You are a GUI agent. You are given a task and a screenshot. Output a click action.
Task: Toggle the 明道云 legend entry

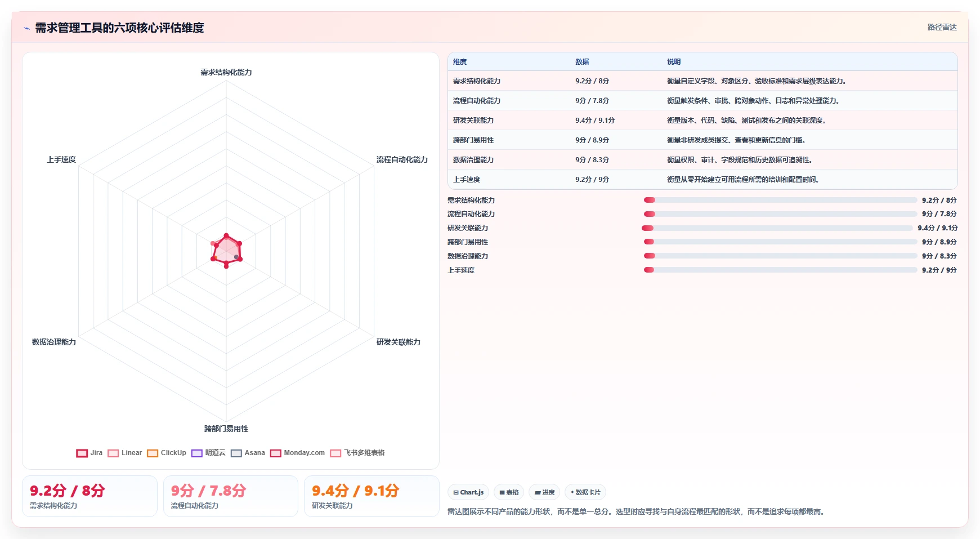point(208,453)
